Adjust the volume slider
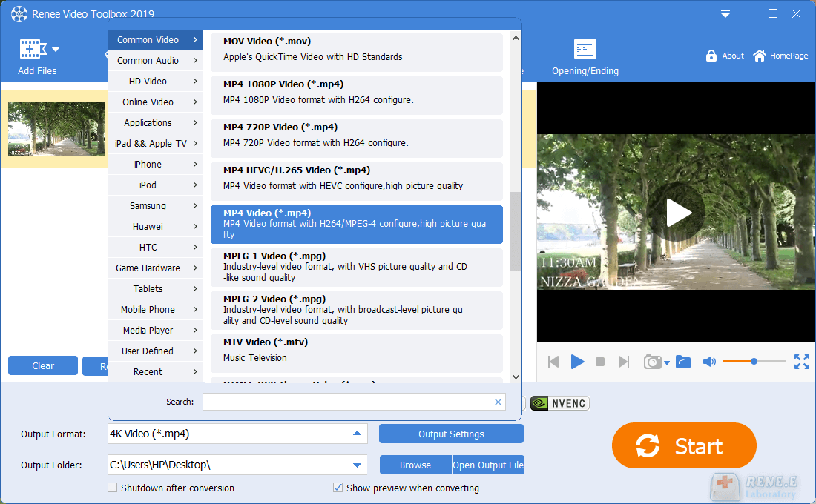Image resolution: width=816 pixels, height=504 pixels. pyautogui.click(x=754, y=362)
